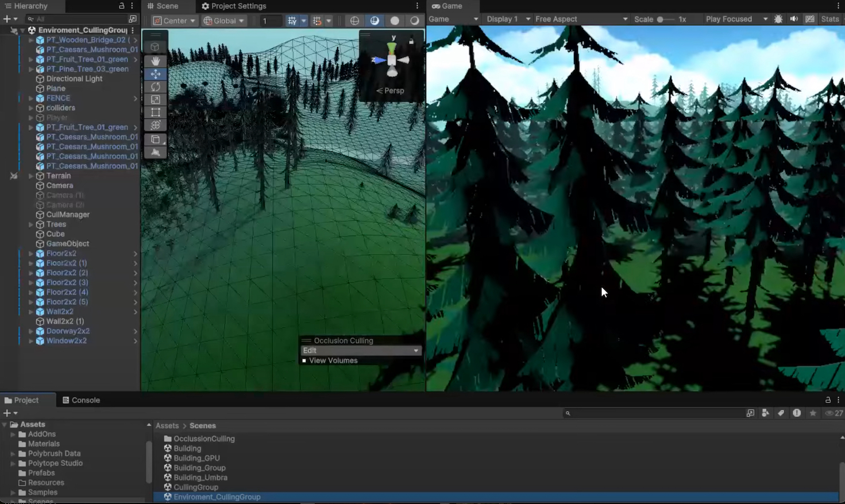The width and height of the screenshot is (845, 504).
Task: Expand the Terrain object in Hierarchy
Action: click(31, 176)
